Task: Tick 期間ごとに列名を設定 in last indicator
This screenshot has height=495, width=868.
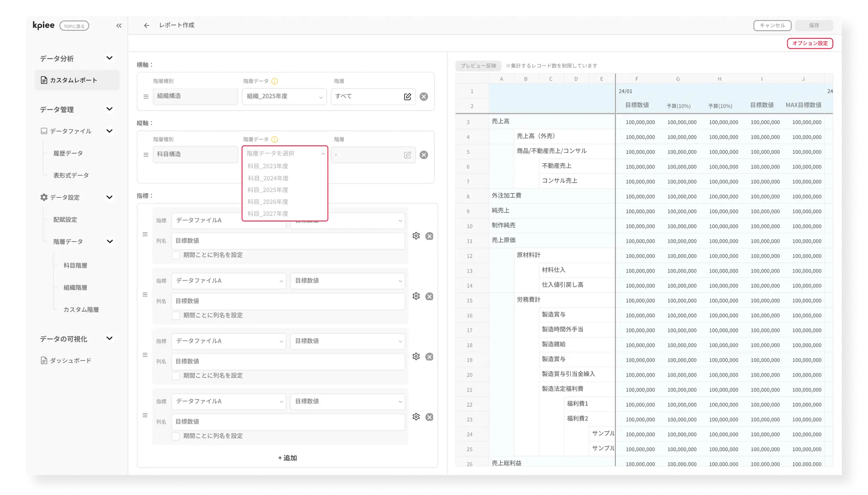Action: pyautogui.click(x=176, y=436)
